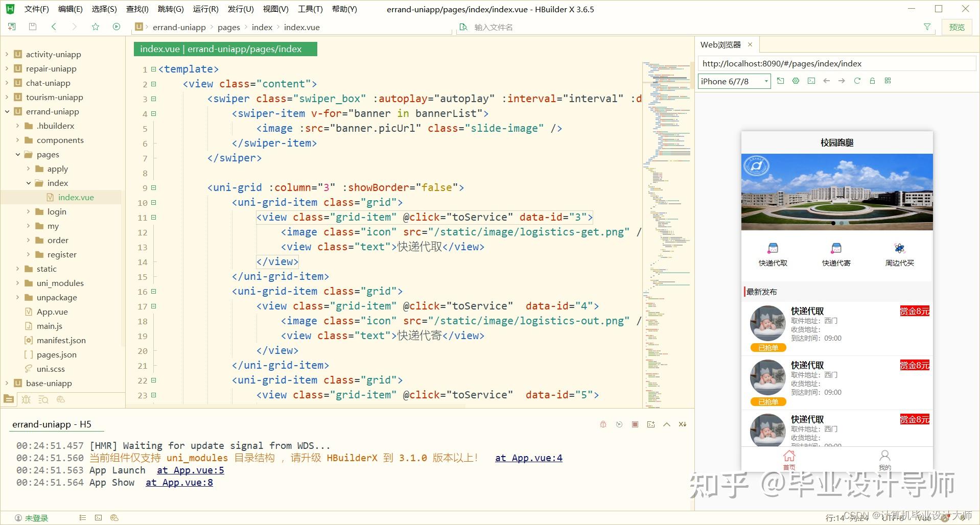The height and width of the screenshot is (525, 980).
Task: Click the save file icon
Action: tap(33, 27)
